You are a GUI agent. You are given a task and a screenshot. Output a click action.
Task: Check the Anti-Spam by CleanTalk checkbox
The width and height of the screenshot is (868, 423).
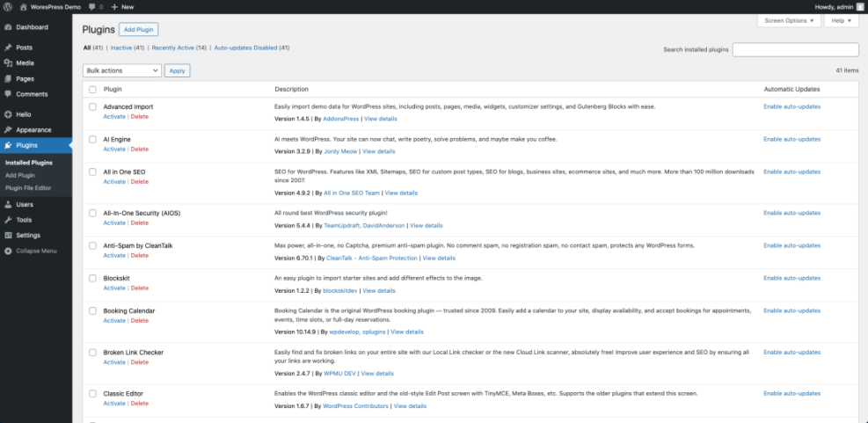point(92,246)
